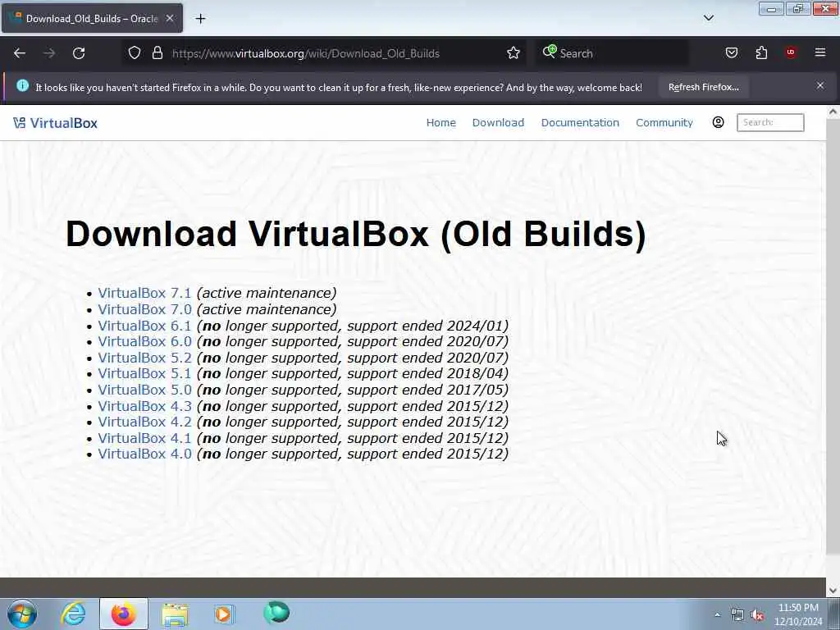This screenshot has width=840, height=630.
Task: Expand the list-all-tabs chevron
Action: point(708,18)
